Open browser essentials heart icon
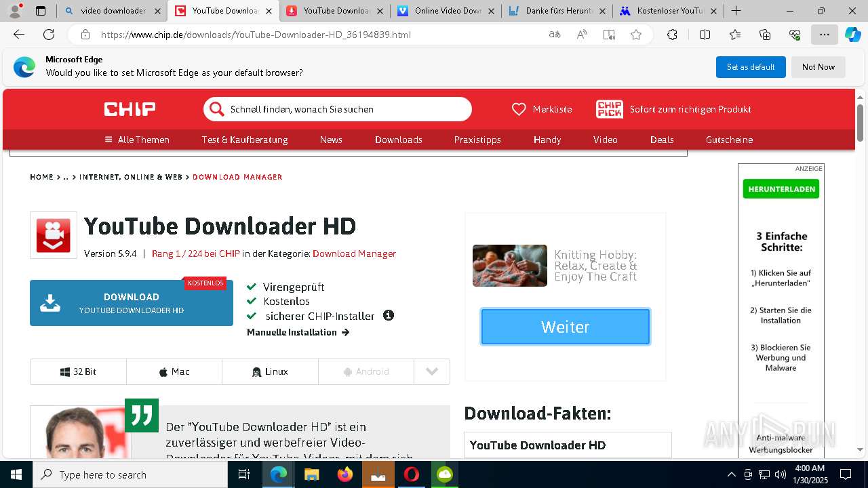Screen dimensions: 868x488 795,35
